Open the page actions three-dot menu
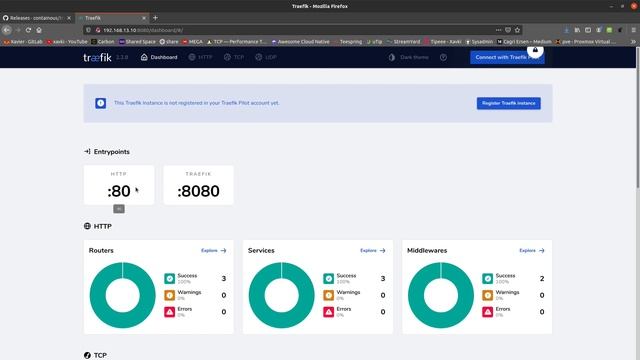This screenshot has width=640, height=360. click(x=498, y=30)
